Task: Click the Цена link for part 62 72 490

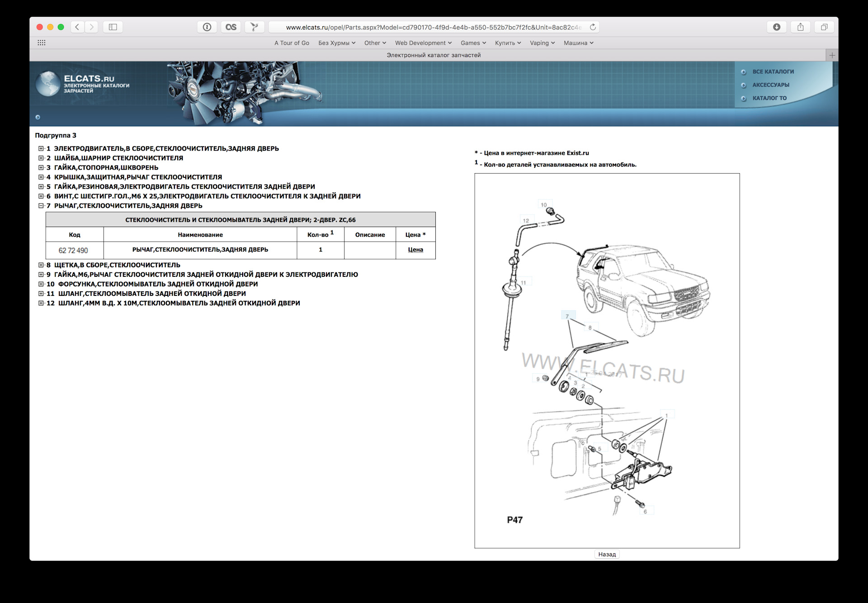Action: [415, 250]
